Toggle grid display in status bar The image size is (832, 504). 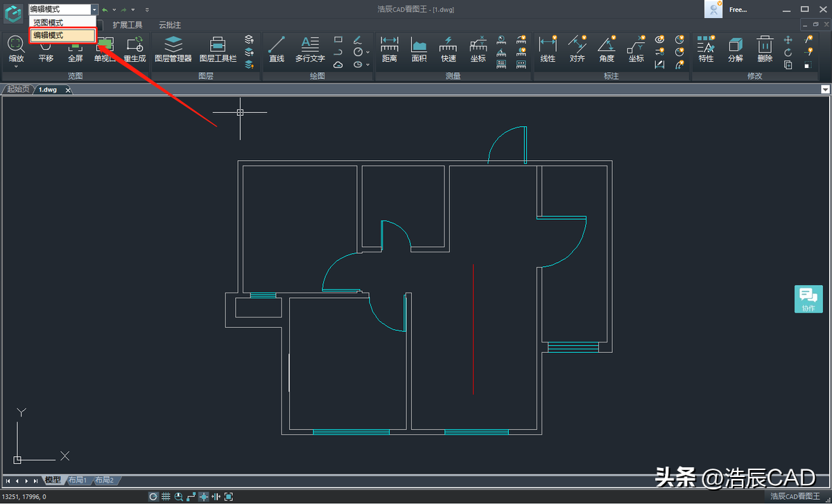coord(166,496)
